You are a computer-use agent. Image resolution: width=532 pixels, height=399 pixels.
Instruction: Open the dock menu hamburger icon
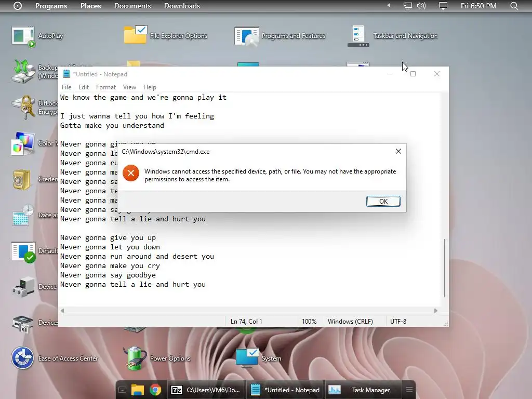409,390
